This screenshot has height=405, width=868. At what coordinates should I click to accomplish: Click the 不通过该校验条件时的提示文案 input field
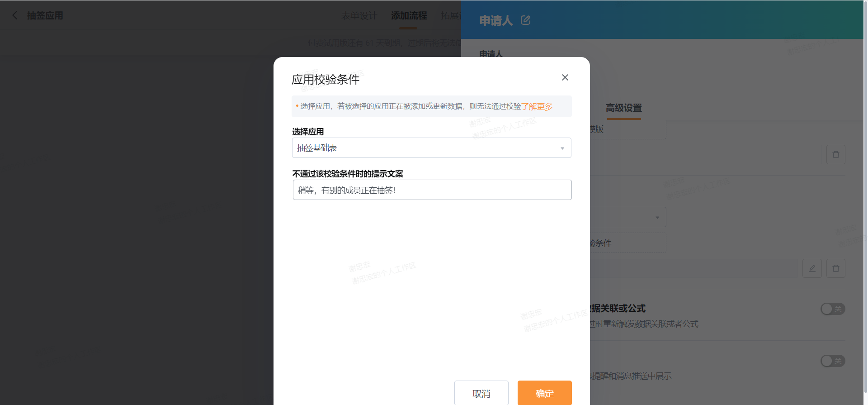click(432, 190)
